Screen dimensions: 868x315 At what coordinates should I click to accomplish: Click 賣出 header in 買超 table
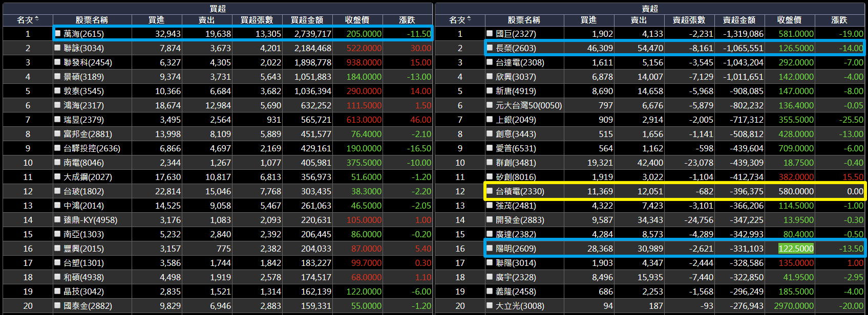click(x=207, y=20)
